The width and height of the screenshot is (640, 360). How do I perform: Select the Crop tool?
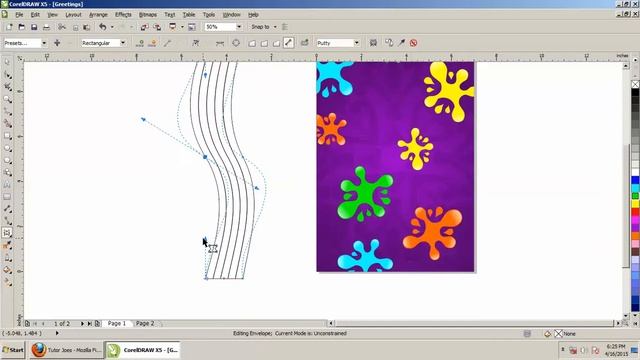(x=7, y=87)
